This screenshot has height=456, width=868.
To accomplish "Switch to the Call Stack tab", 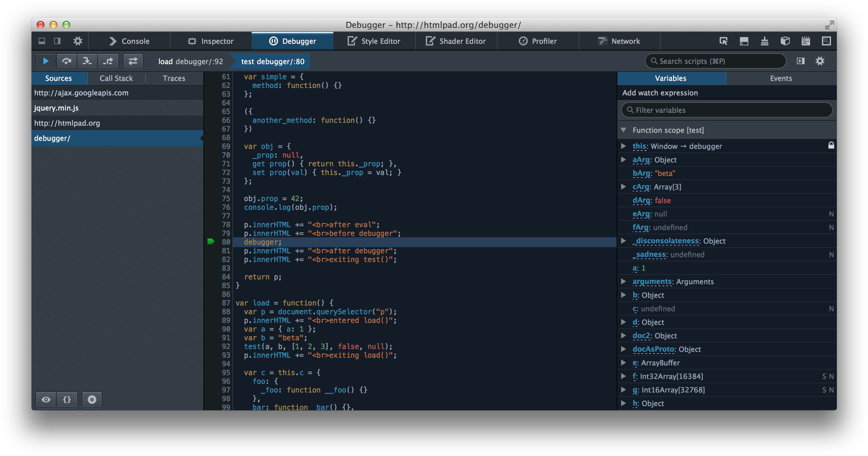I will point(116,78).
